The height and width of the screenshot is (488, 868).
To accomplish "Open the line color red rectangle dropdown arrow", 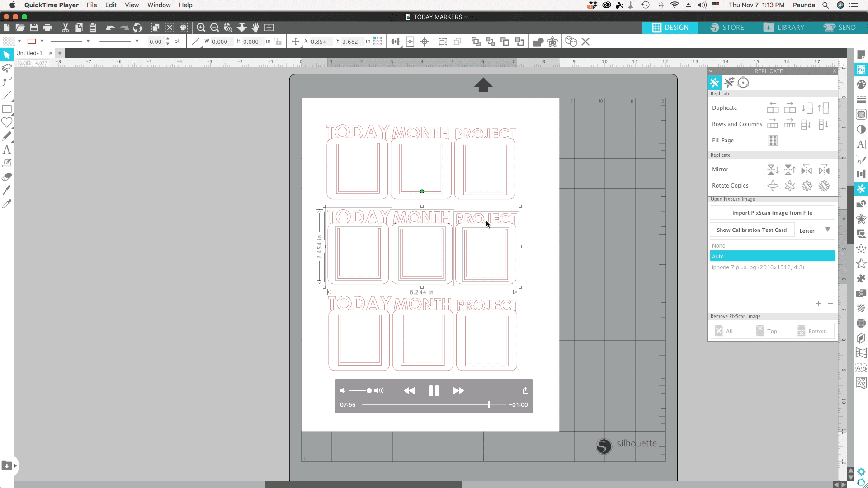I will tap(42, 41).
